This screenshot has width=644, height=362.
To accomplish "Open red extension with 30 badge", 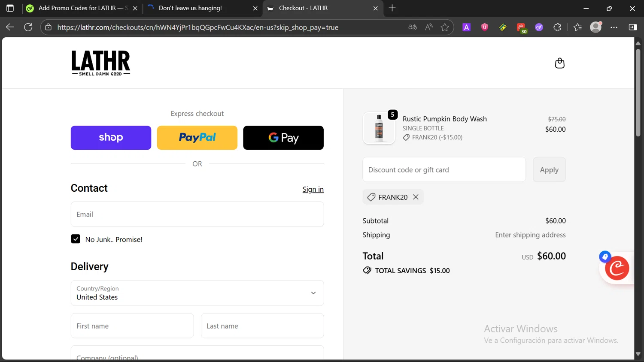I will (521, 28).
